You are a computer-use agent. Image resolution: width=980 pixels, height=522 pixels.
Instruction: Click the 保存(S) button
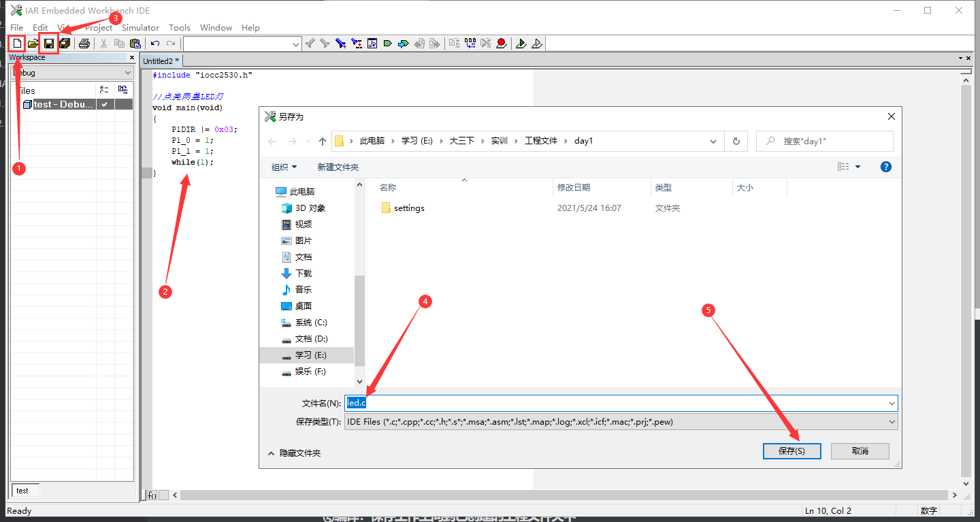point(791,451)
